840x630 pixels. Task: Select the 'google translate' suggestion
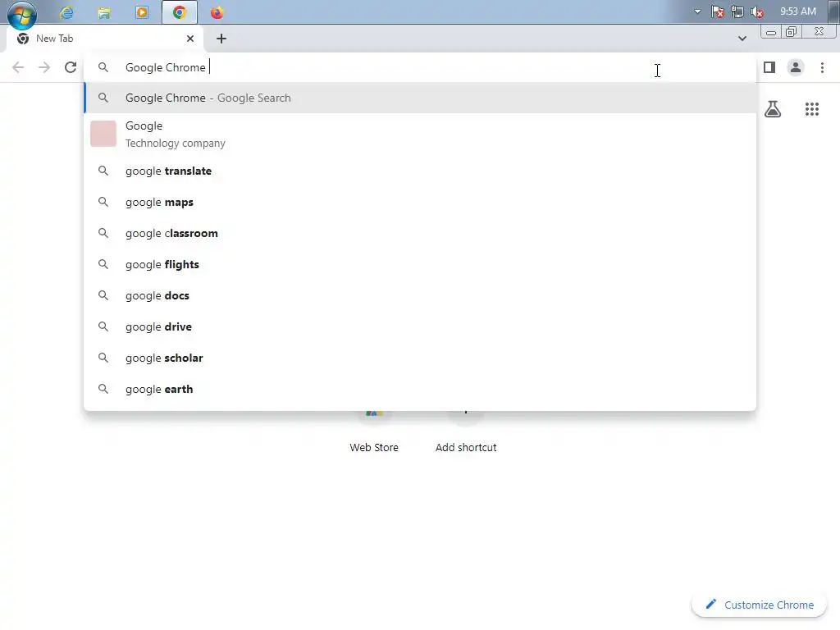[x=420, y=171]
